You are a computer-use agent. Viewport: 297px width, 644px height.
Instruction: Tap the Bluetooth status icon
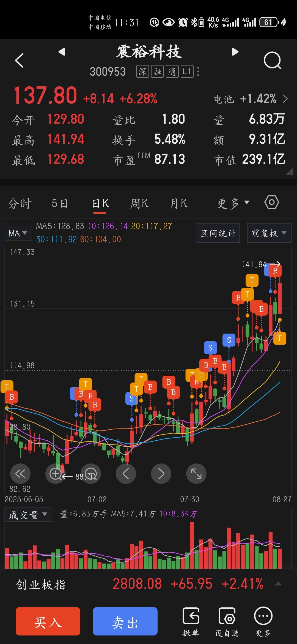194,22
